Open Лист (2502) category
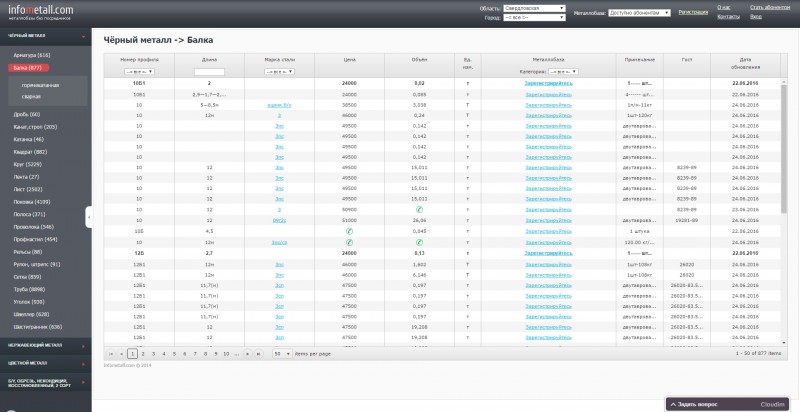 [x=28, y=190]
